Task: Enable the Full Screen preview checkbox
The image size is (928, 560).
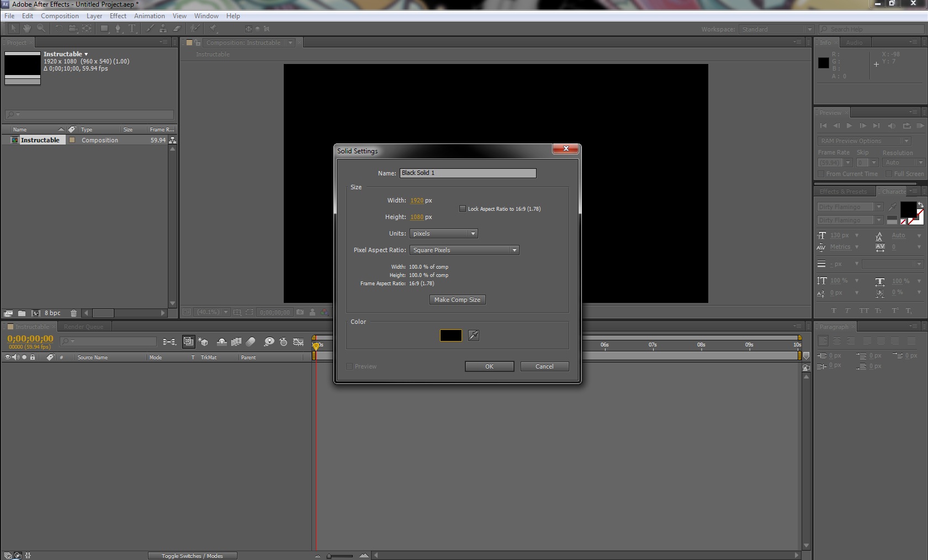Action: pos(889,174)
